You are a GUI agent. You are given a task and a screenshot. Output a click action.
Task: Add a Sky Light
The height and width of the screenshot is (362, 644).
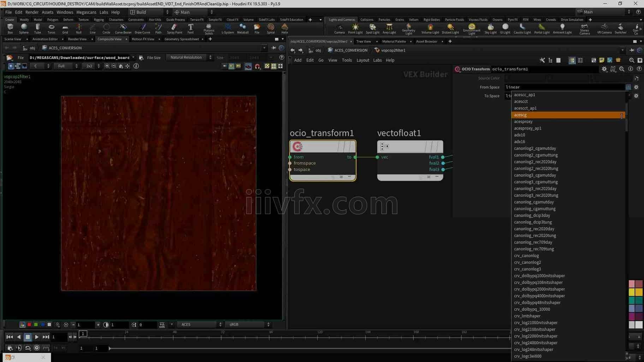[x=490, y=29]
